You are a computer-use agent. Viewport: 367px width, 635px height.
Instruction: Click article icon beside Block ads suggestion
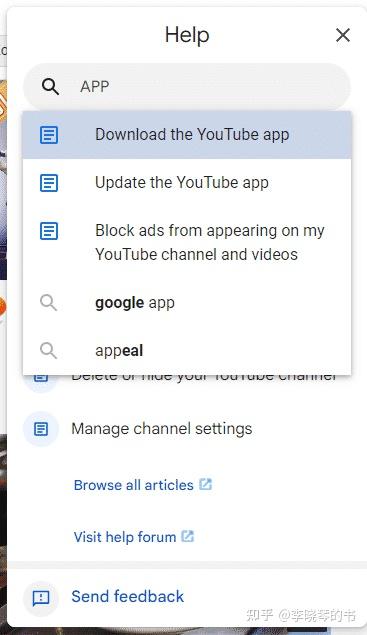(49, 231)
